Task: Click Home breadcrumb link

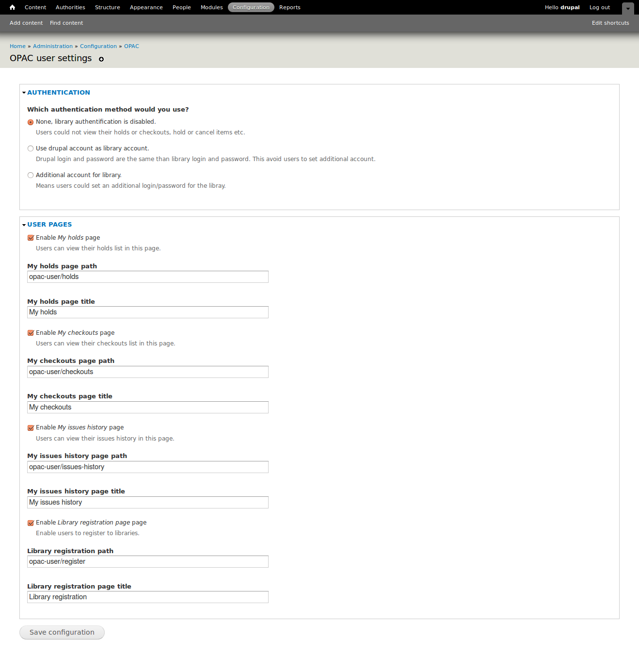Action: click(17, 46)
